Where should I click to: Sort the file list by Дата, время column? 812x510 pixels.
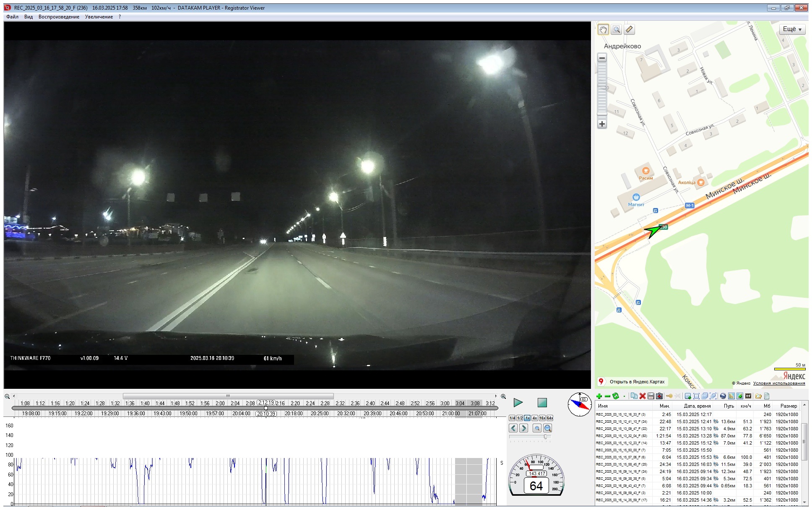[697, 406]
